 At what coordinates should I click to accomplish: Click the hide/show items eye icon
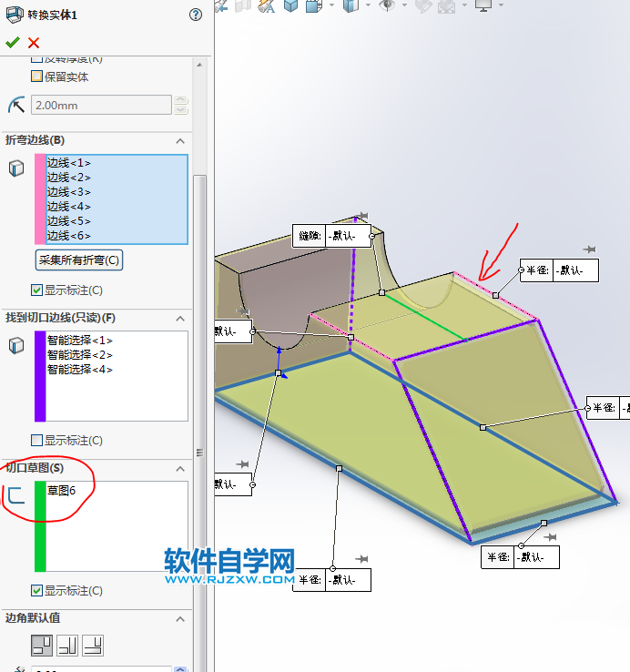pos(387,5)
